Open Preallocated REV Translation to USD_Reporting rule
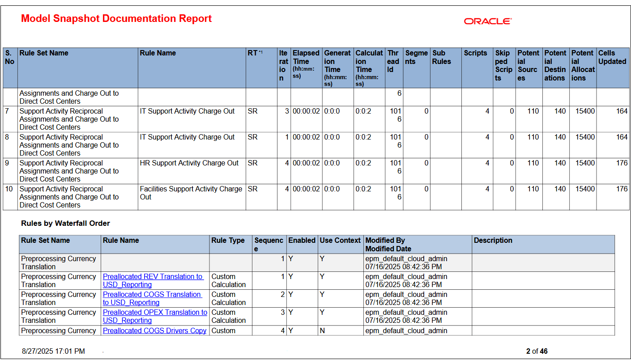 point(154,280)
